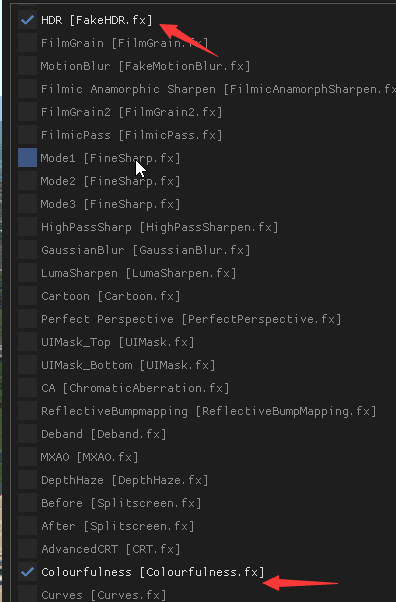Disable the HDR FakeHDR.fx effect checkbox
396x602 pixels.
(27, 20)
